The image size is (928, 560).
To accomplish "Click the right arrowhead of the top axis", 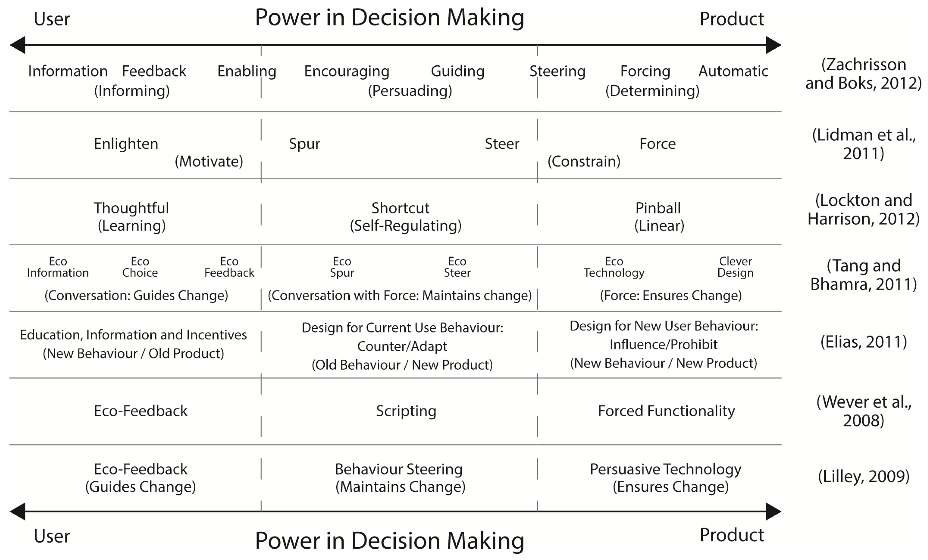I will pyautogui.click(x=774, y=45).
